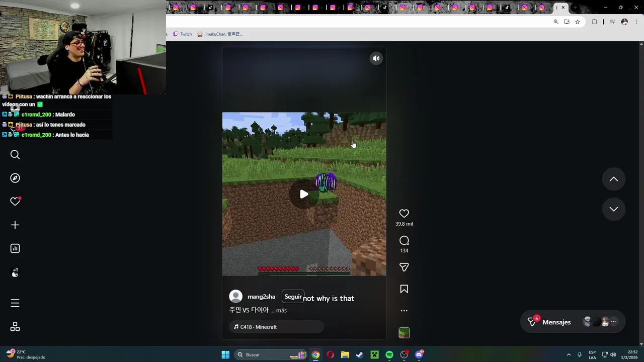644x362 pixels.
Task: Click the zoom magnifier in address bar
Action: (x=556, y=22)
